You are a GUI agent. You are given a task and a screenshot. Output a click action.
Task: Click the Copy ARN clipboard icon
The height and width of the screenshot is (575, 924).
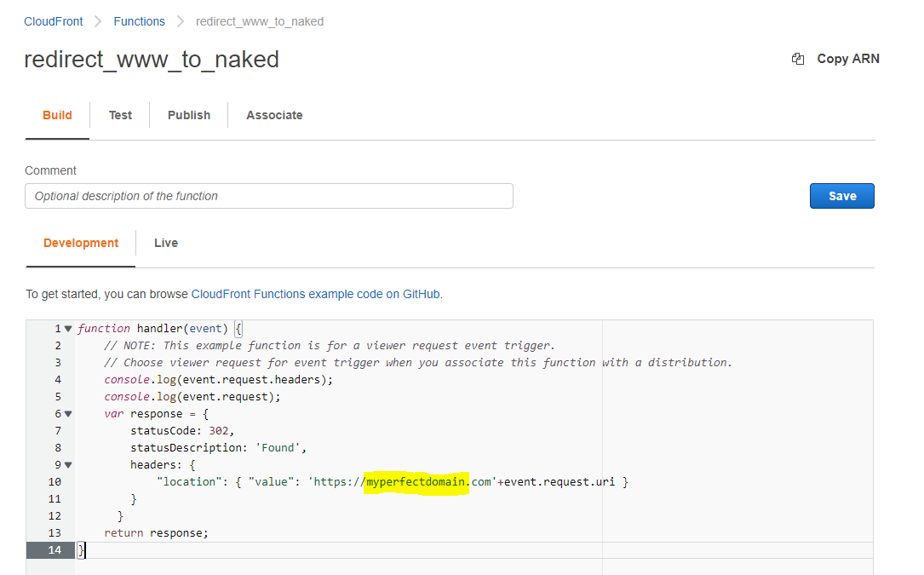(798, 59)
